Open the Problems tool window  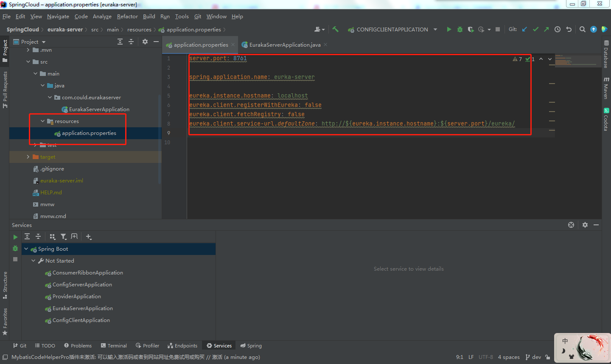(78, 346)
